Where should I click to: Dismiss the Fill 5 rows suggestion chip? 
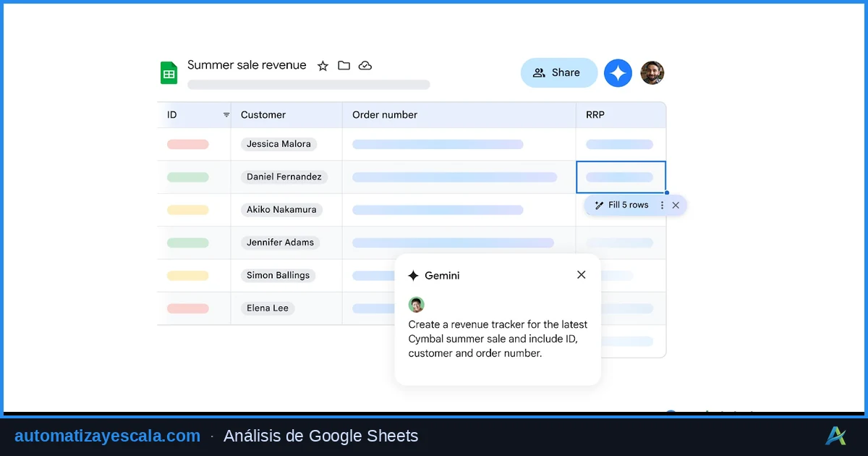(x=676, y=205)
